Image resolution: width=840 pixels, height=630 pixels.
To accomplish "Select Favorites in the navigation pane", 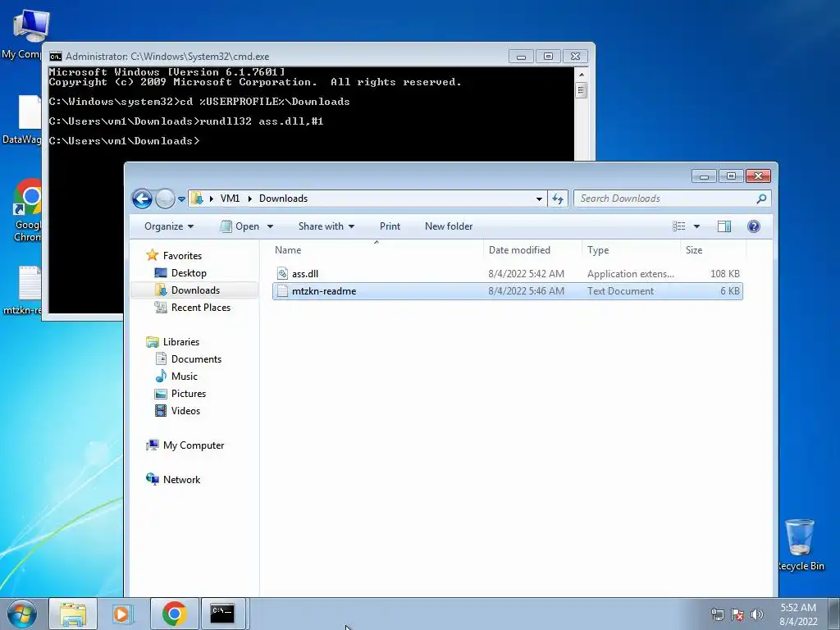I will pos(183,256).
